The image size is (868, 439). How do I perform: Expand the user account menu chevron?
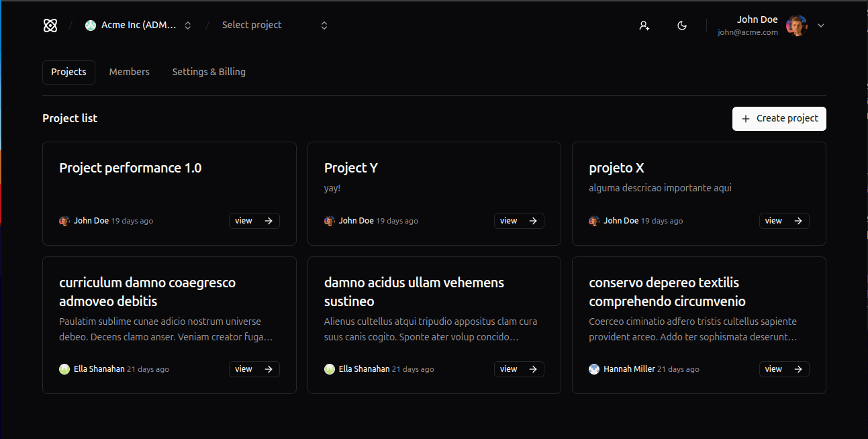pos(820,26)
